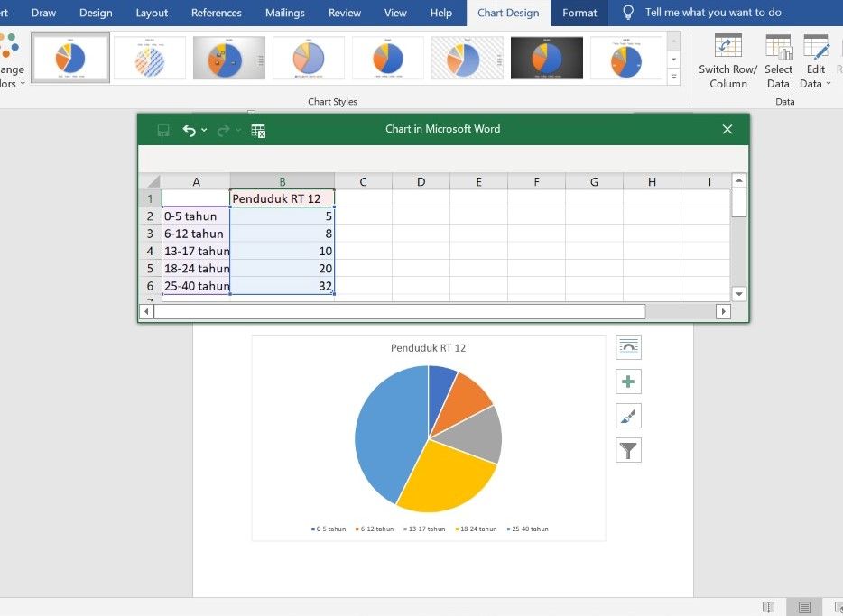
Task: Click Edit Data in Excel icon
Action: pos(257,130)
